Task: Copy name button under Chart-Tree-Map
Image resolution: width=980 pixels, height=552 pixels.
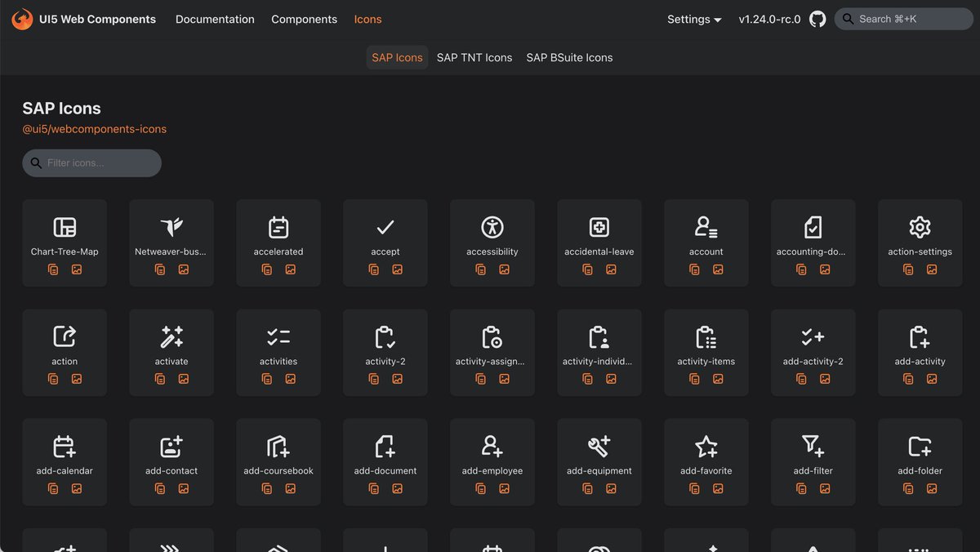Action: (x=53, y=269)
